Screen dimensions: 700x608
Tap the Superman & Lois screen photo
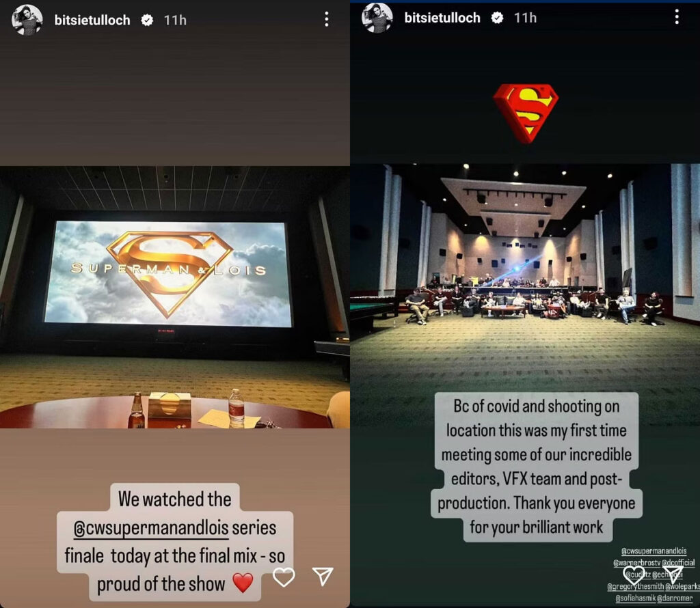pyautogui.click(x=175, y=297)
